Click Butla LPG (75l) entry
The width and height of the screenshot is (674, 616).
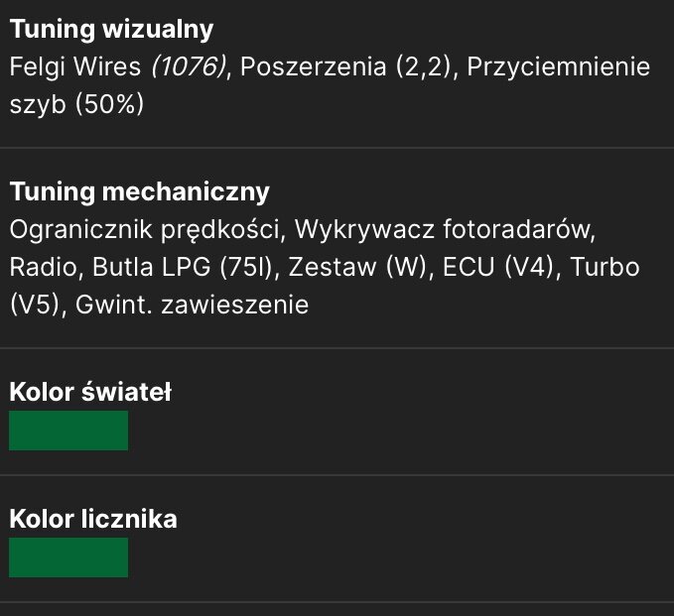(183, 267)
